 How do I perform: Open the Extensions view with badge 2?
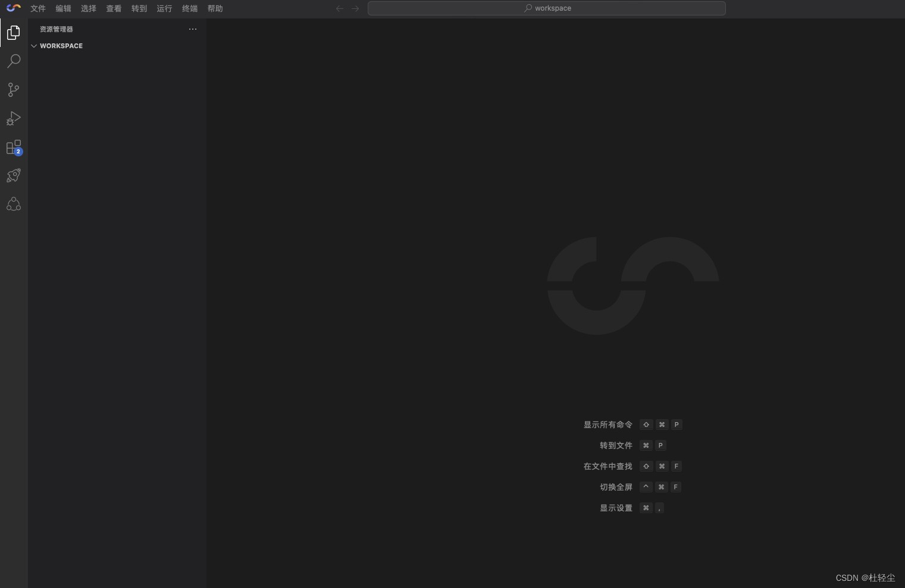point(14,147)
